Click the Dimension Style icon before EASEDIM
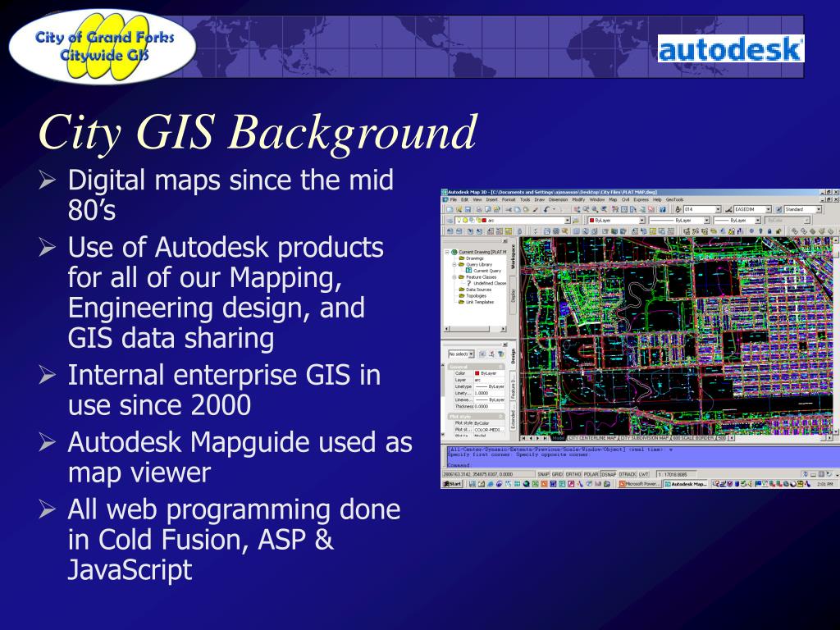 pos(728,209)
